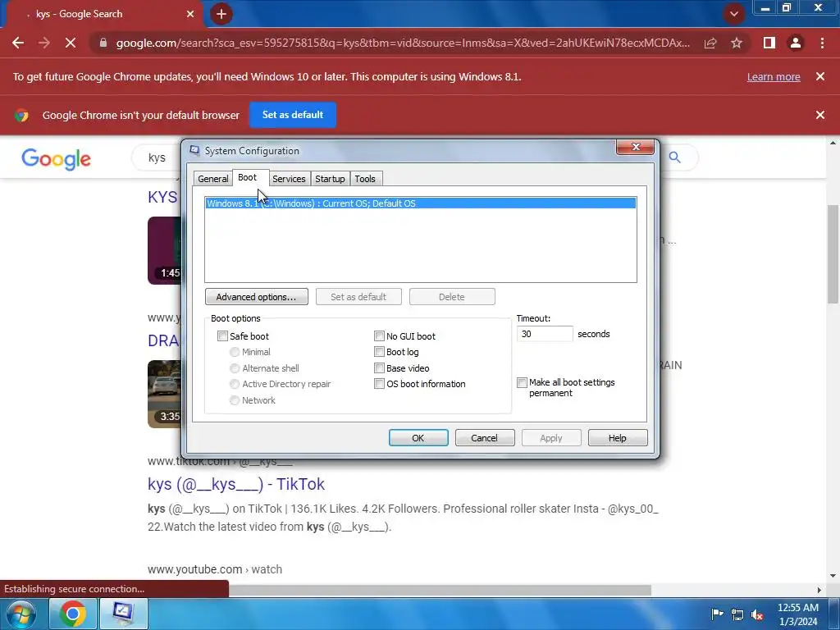This screenshot has height=630, width=840.
Task: Click the Google search magnifier icon
Action: click(x=674, y=157)
